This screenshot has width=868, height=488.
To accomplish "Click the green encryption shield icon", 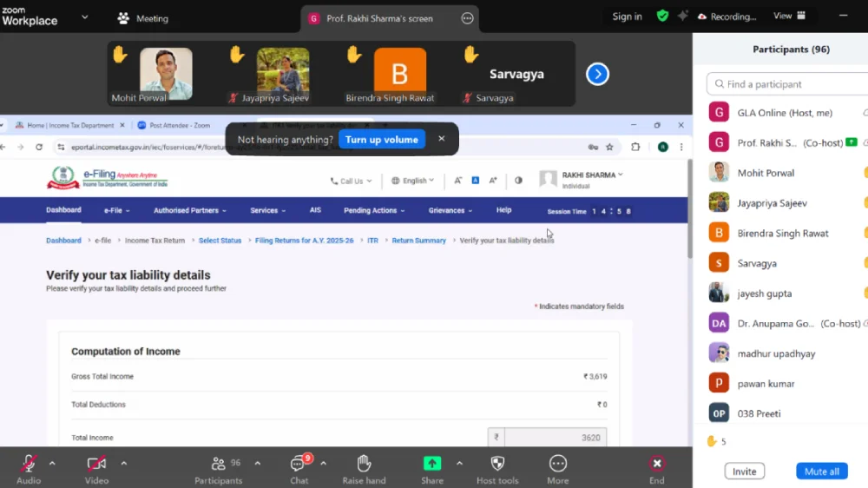I will [662, 16].
